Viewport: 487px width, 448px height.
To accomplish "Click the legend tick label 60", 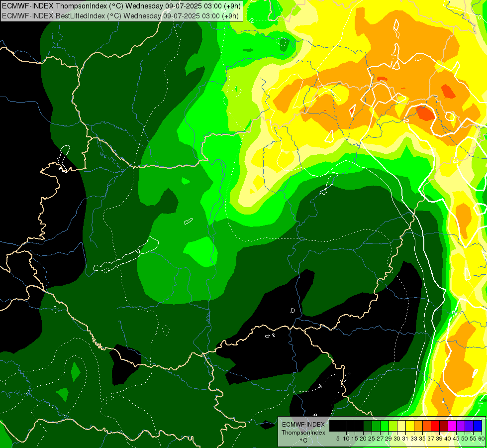I will tap(482, 439).
